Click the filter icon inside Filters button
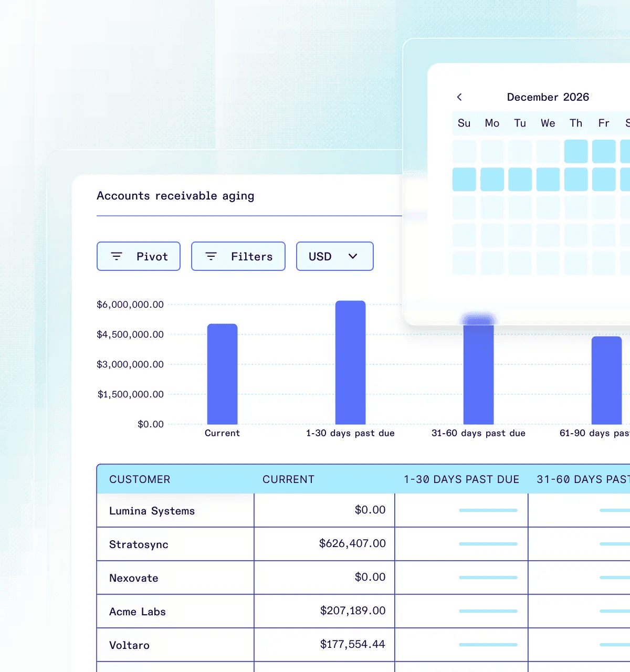This screenshot has height=672, width=630. 211,256
